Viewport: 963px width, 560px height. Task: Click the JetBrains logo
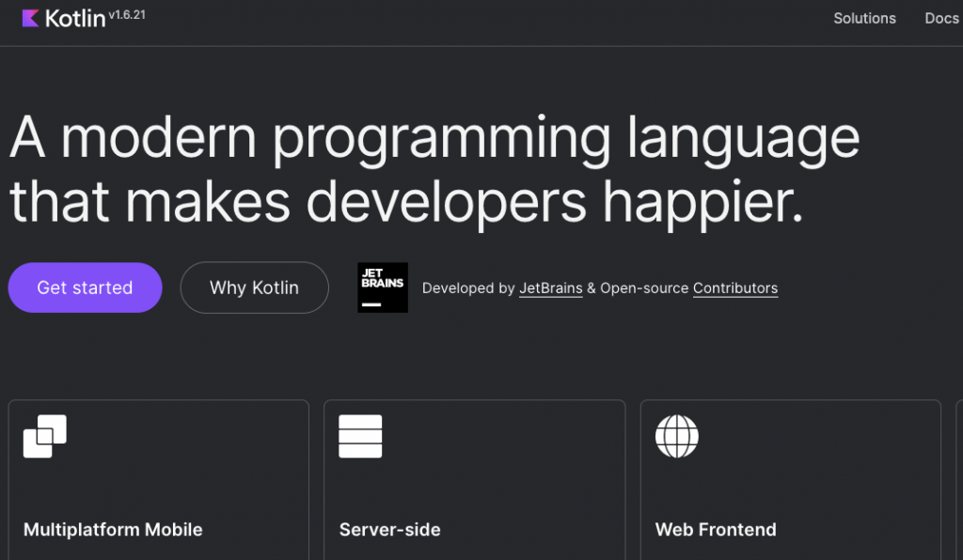coord(383,288)
